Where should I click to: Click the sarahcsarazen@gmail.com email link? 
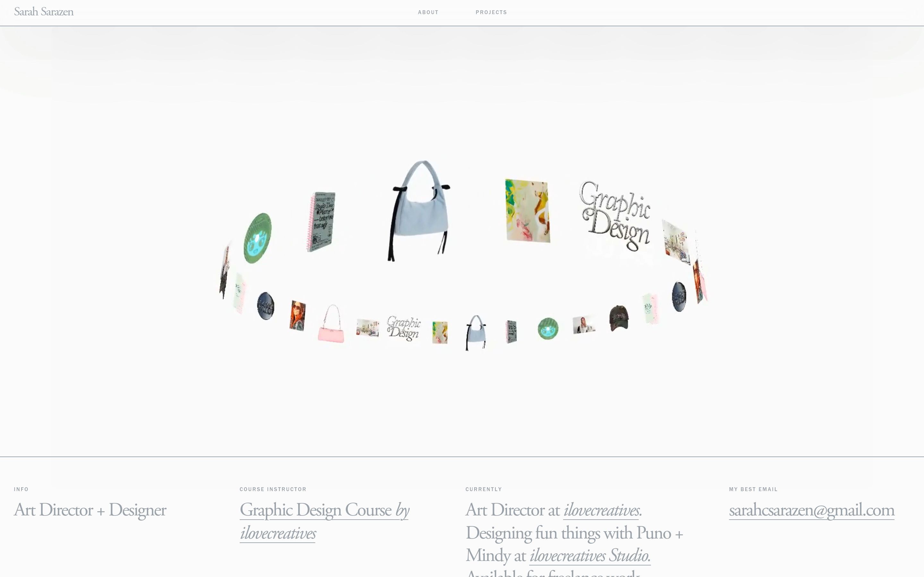click(811, 510)
